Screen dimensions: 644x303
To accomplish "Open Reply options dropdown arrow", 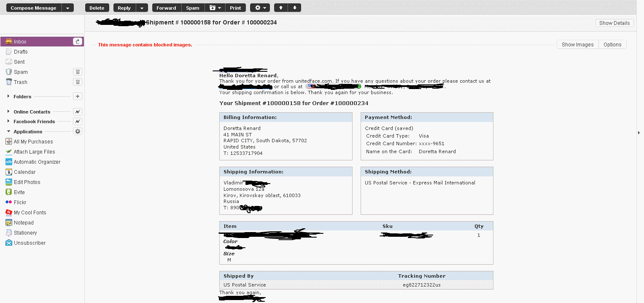I will [x=142, y=8].
